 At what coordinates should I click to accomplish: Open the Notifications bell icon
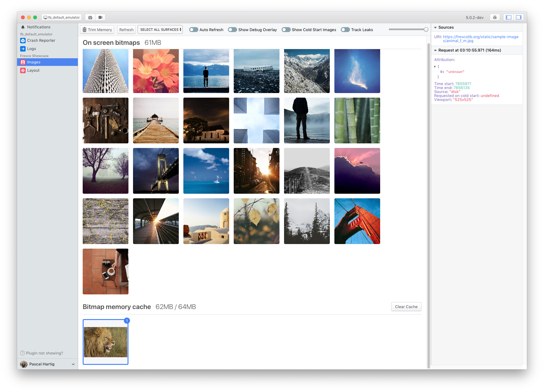[23, 27]
